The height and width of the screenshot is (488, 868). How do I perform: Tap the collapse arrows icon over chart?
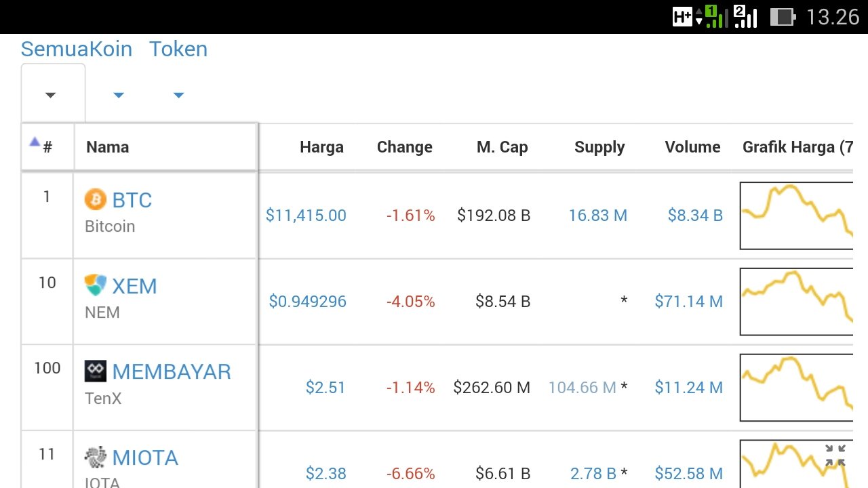(x=835, y=455)
